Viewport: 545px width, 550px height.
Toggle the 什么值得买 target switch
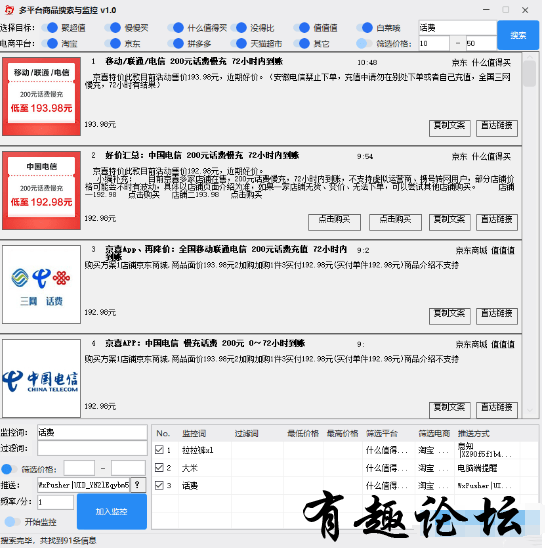point(176,28)
